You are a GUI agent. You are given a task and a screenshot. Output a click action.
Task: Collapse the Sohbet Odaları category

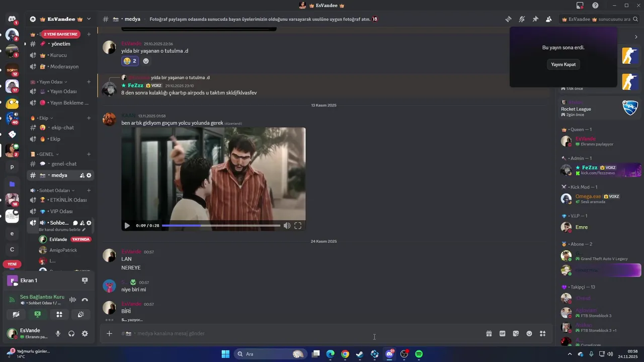coord(52,191)
